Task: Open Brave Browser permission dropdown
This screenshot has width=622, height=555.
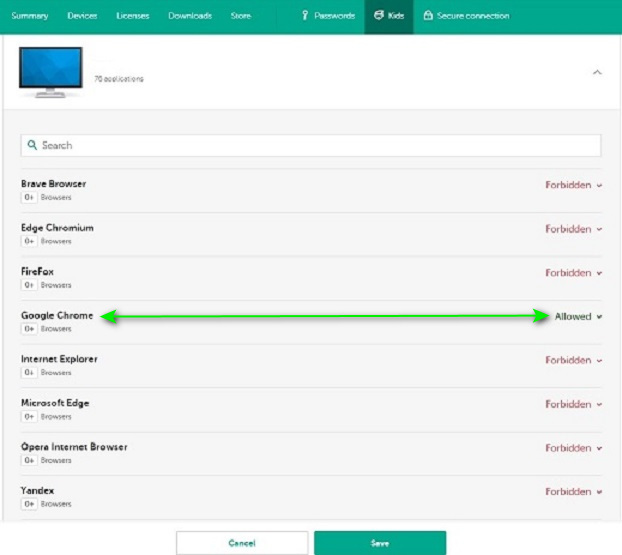Action: pos(574,185)
